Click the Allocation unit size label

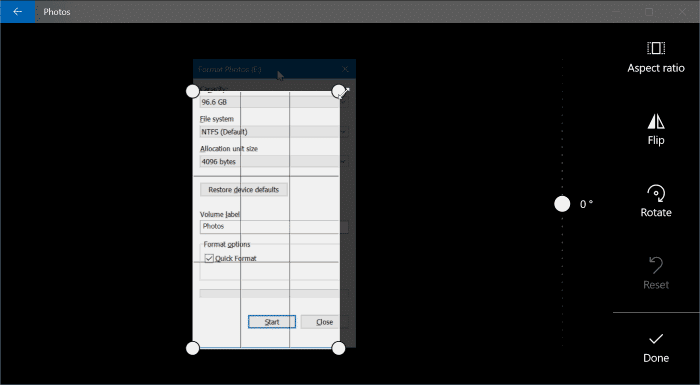pos(229,148)
